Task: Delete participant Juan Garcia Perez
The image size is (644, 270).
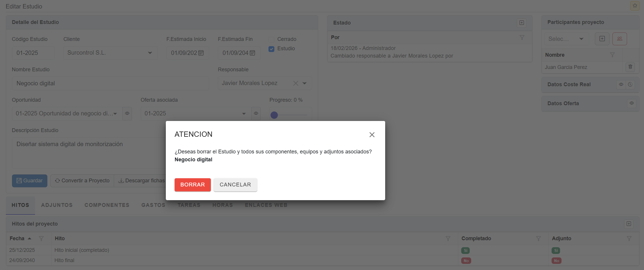Action: [630, 67]
